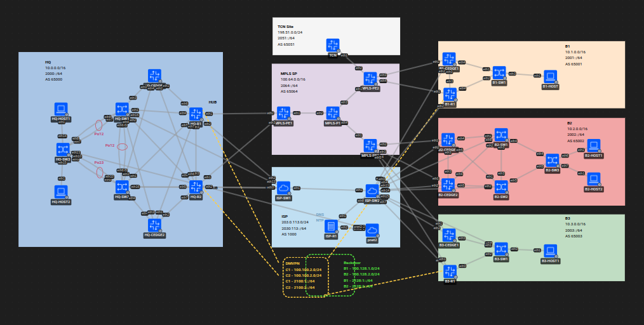The height and width of the screenshot is (325, 644).
Task: Select the B3-SW1 switch node
Action: click(501, 249)
